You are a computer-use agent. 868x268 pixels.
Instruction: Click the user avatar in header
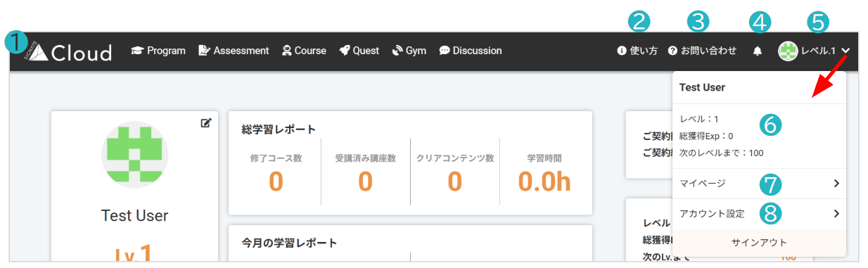788,51
